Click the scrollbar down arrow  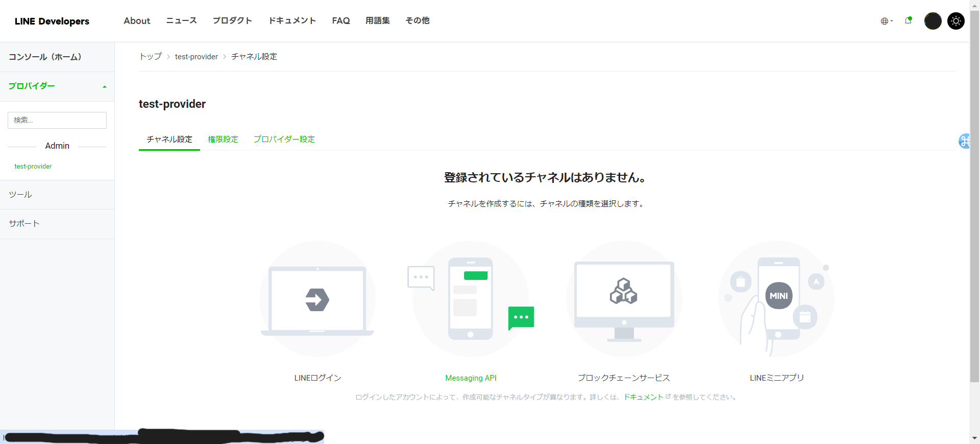point(974,438)
